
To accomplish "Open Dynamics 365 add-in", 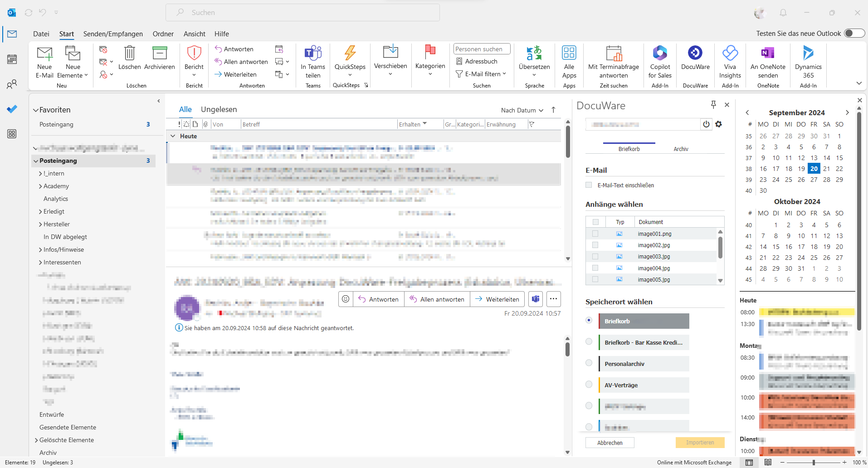I will [808, 62].
